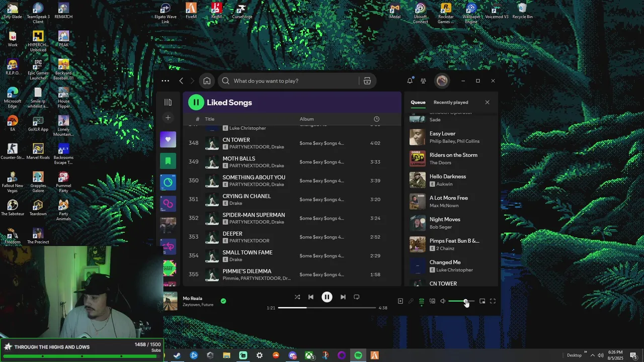This screenshot has width=644, height=362.
Task: Select SPIDER-MAN SUPERMAN track
Action: click(x=292, y=218)
